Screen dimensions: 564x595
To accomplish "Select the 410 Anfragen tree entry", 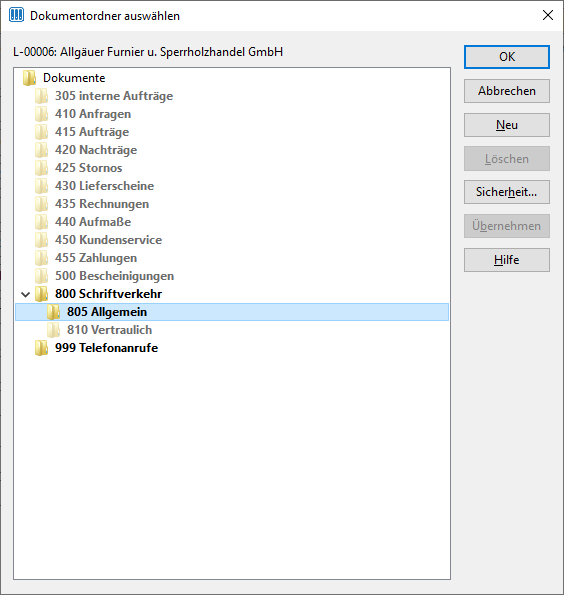I will [x=93, y=114].
